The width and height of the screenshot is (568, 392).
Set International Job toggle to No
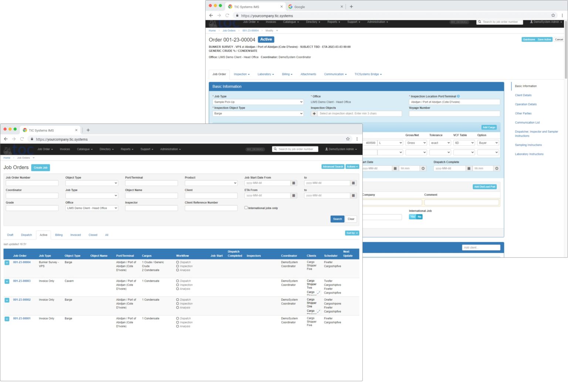[419, 217]
